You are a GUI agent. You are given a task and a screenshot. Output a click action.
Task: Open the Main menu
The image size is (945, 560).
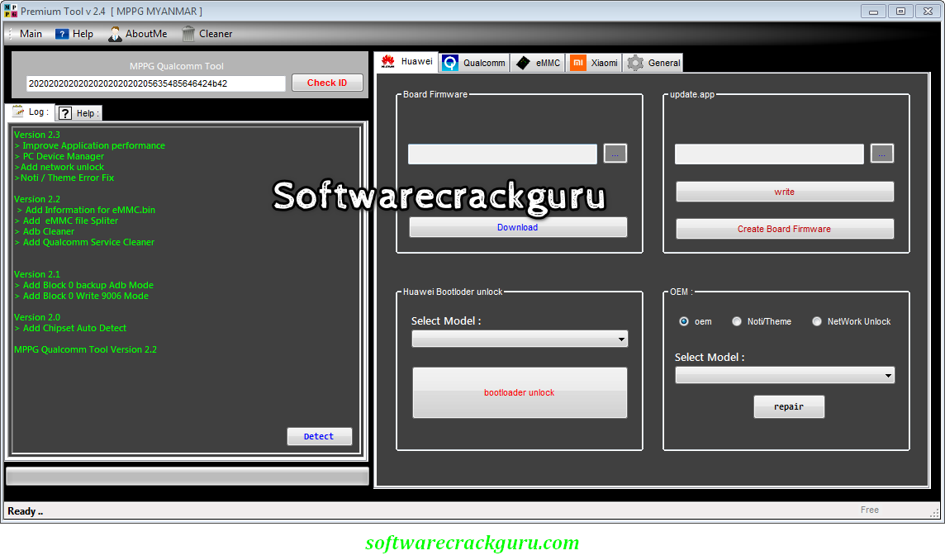tap(30, 34)
